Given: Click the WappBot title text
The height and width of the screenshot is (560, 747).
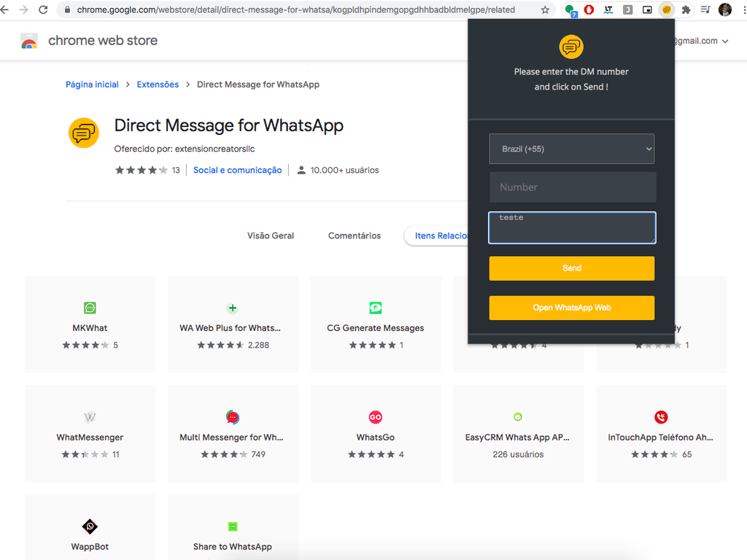Looking at the screenshot, I should tap(90, 547).
